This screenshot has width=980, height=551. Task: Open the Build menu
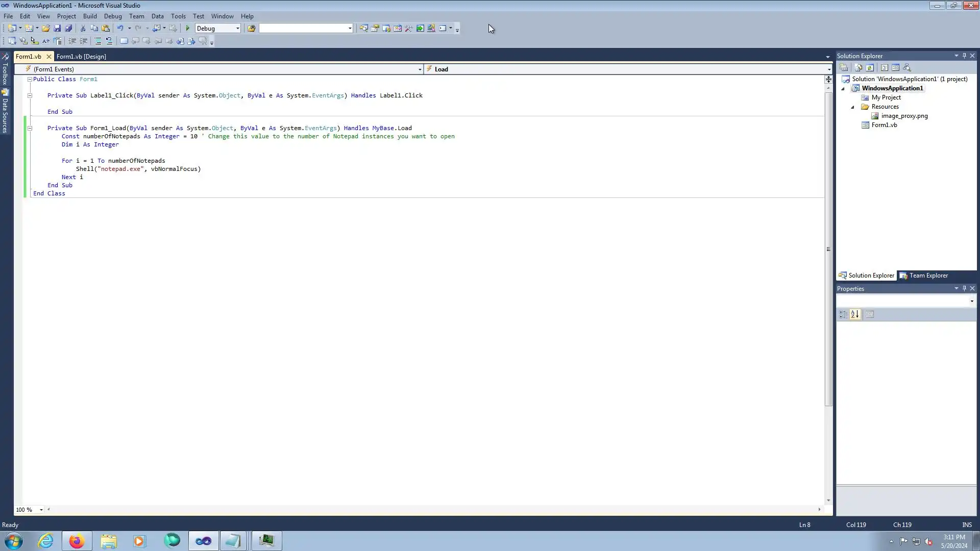click(x=90, y=16)
